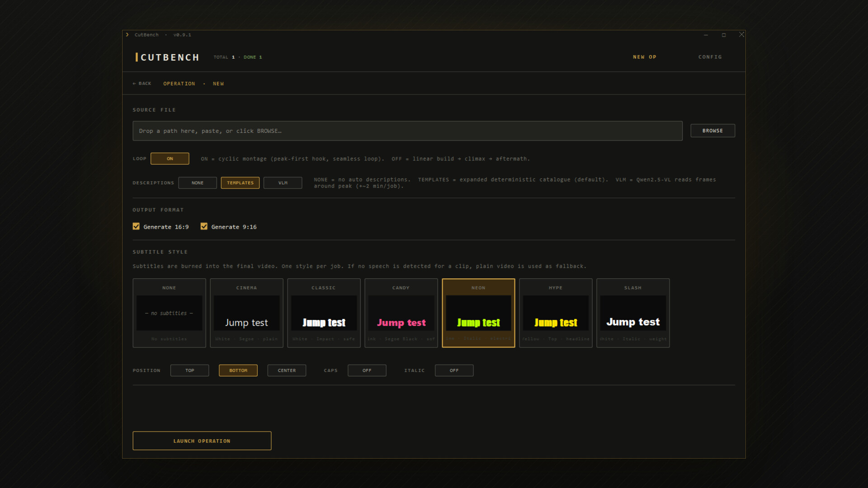Select the CINEMA subtitle style card
The image size is (868, 488).
point(246,313)
